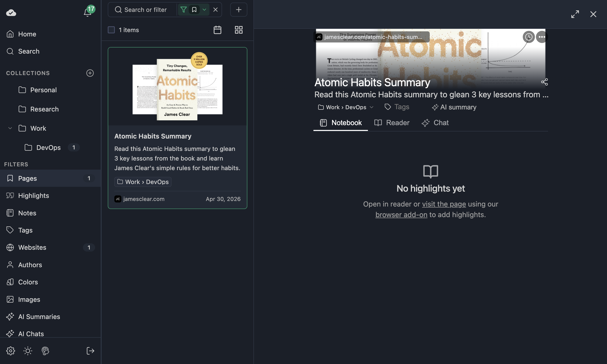The image size is (607, 364).
Task: Open the Images filter
Action: 51,299
